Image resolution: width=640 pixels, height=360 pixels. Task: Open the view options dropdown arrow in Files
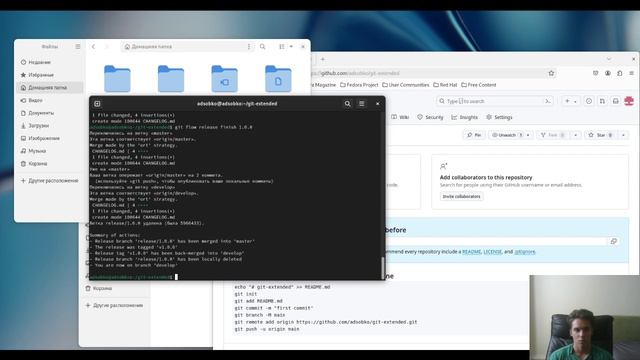(291, 47)
